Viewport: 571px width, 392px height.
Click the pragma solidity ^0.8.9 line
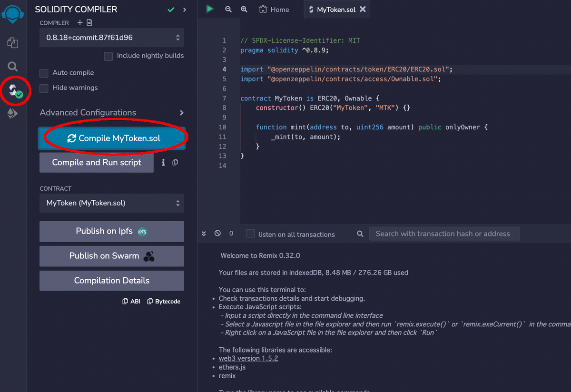285,50
